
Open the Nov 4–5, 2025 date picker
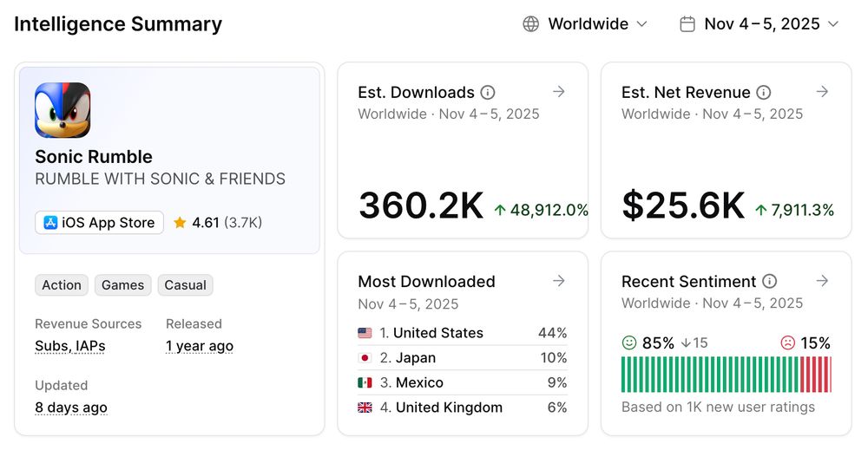pos(759,24)
